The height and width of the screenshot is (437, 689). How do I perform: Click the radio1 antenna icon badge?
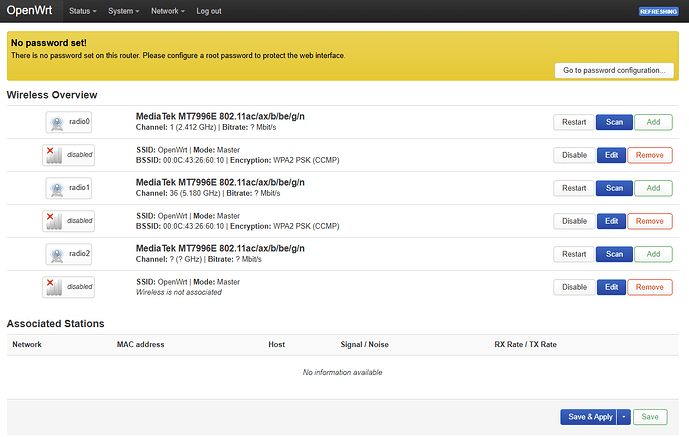coord(69,188)
